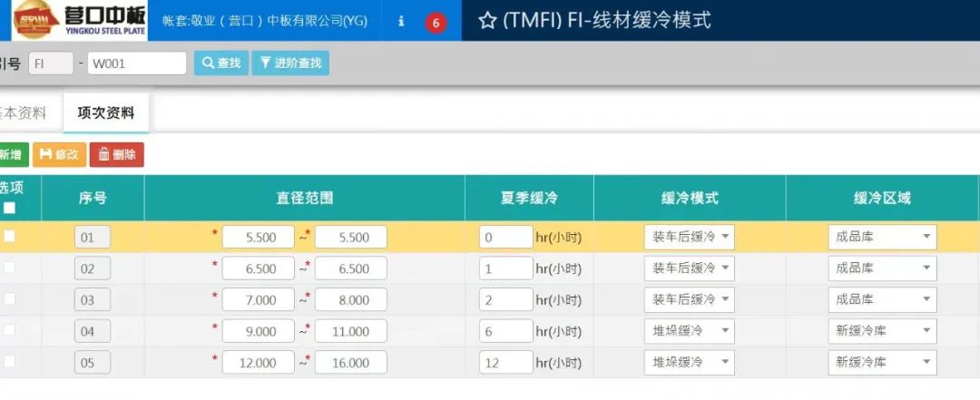
Task: Check the checkbox for row 01
Action: tap(9, 237)
